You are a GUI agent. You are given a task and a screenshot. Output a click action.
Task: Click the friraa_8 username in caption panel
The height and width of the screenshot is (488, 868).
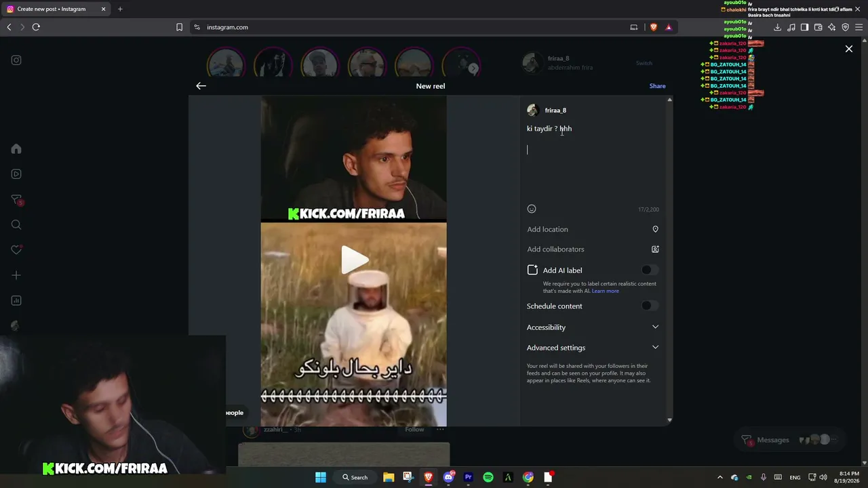555,110
